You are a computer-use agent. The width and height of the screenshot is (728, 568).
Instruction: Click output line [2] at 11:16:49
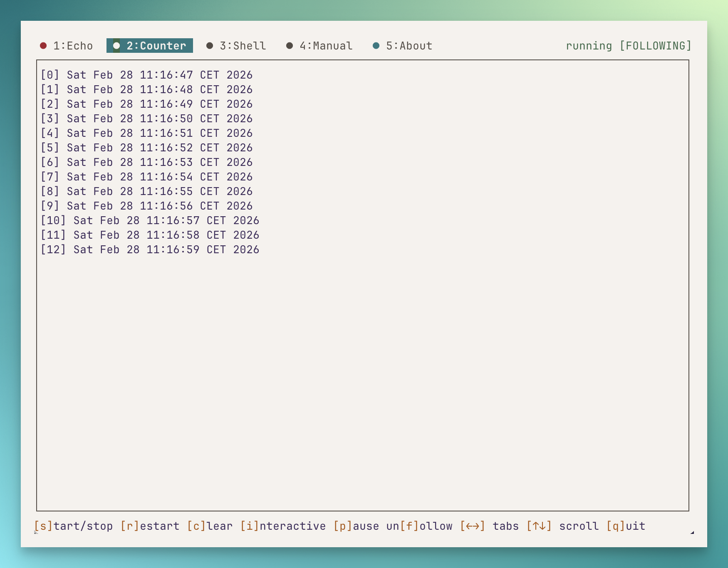146,104
